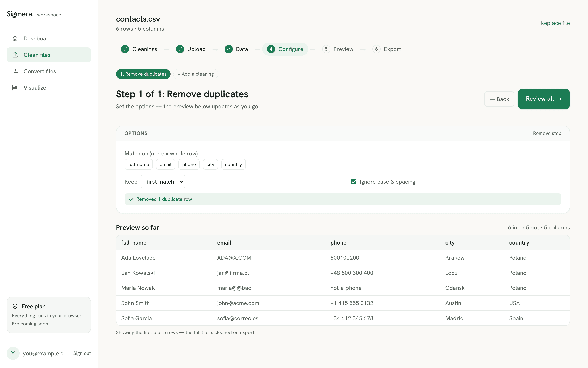Click the step number 6 circle

[x=376, y=49]
